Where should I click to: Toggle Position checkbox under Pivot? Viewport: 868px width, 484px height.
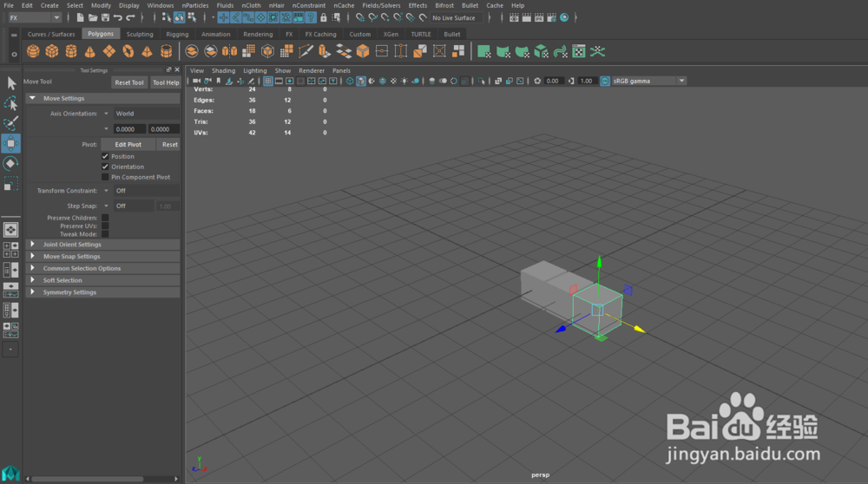click(x=105, y=156)
